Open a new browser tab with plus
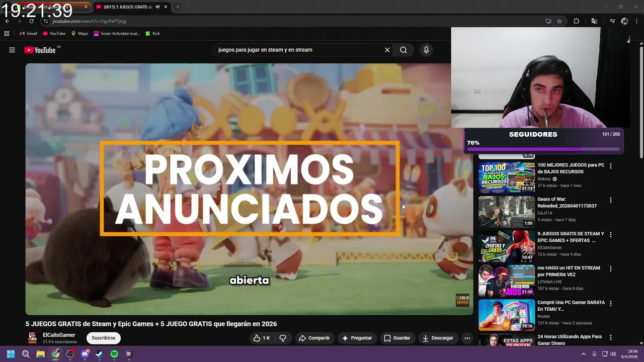This screenshot has height=362, width=644. [x=178, y=7]
